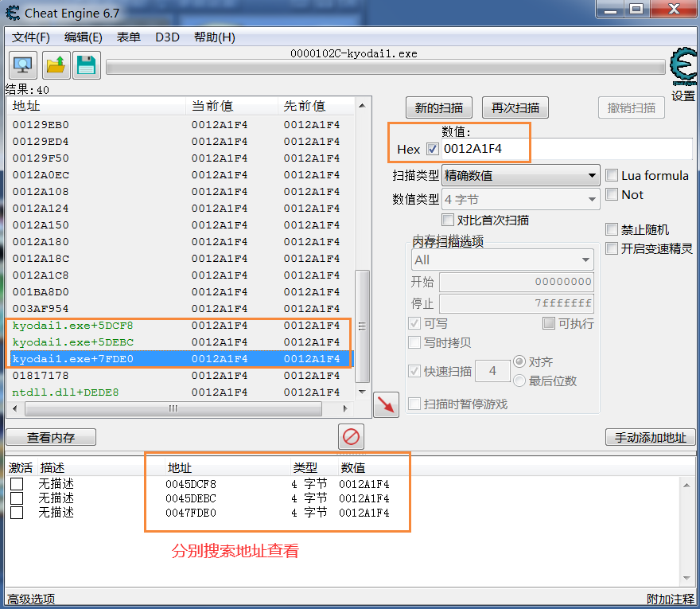Select result row 00129EB0
700x609 pixels.
click(180, 125)
